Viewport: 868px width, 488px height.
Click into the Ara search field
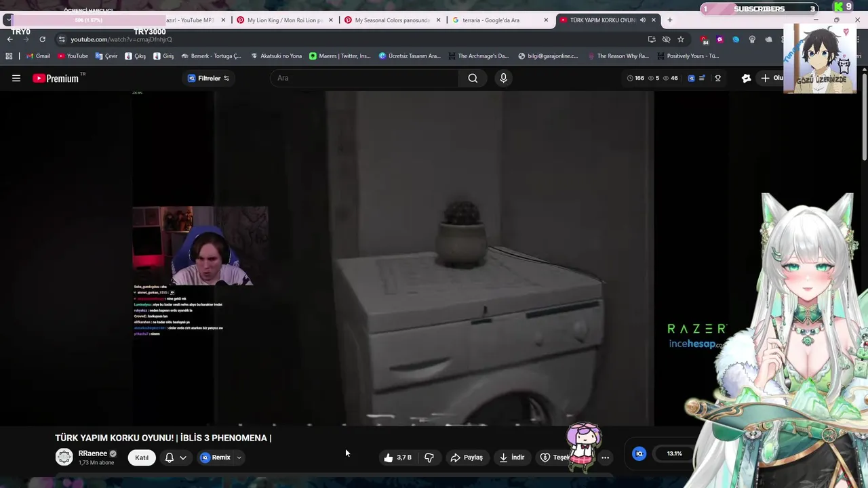(365, 78)
